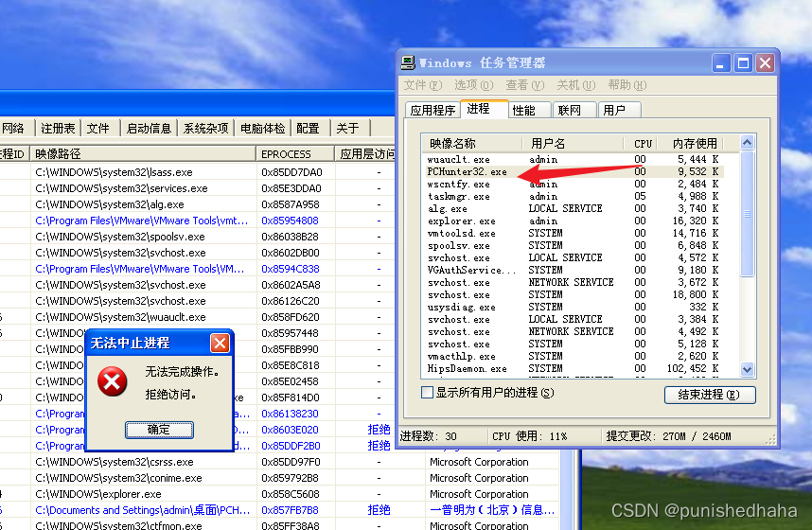Click scroll down arrow in process list

click(747, 370)
